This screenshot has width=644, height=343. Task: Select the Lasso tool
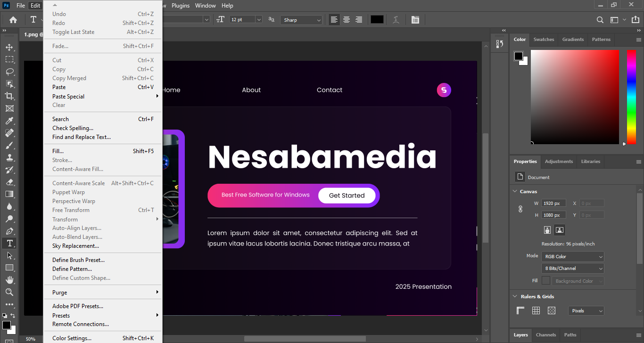[9, 72]
